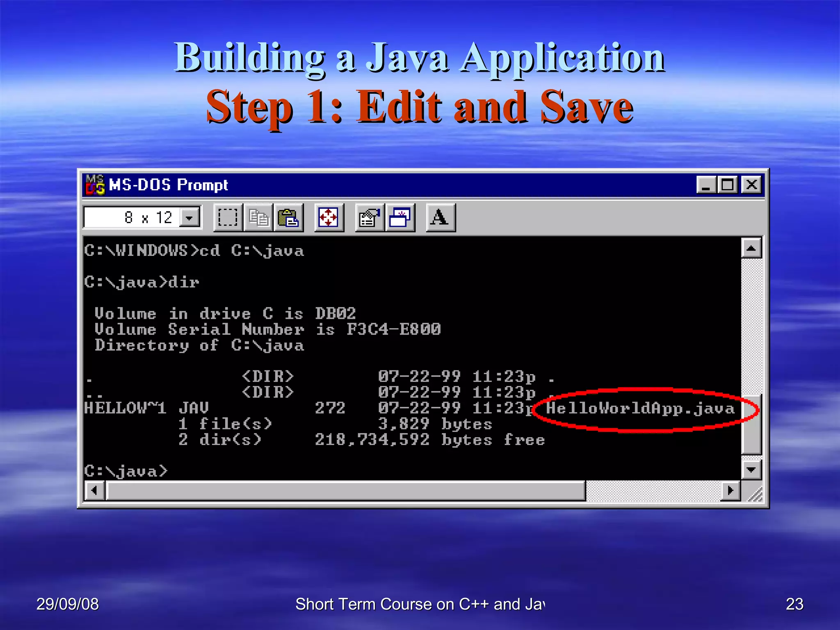Click the horizontal scrollbar left arrow
This screenshot has width=840, height=630.
point(95,491)
